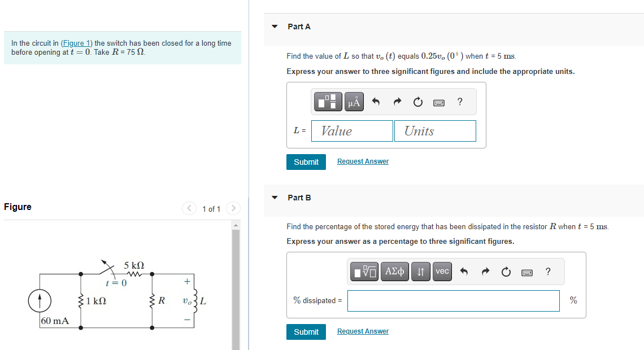Click the Value input field in Part A
This screenshot has height=350, width=644.
(x=351, y=130)
